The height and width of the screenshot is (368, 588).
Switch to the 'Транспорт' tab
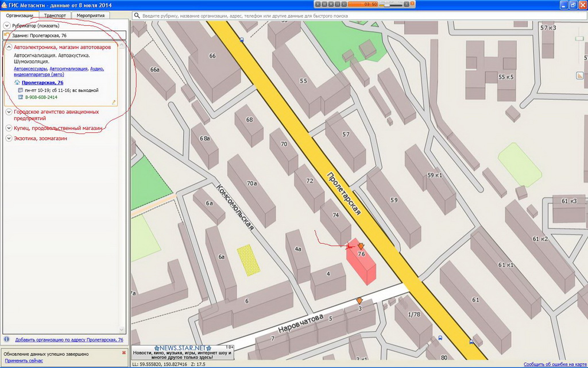pos(55,16)
